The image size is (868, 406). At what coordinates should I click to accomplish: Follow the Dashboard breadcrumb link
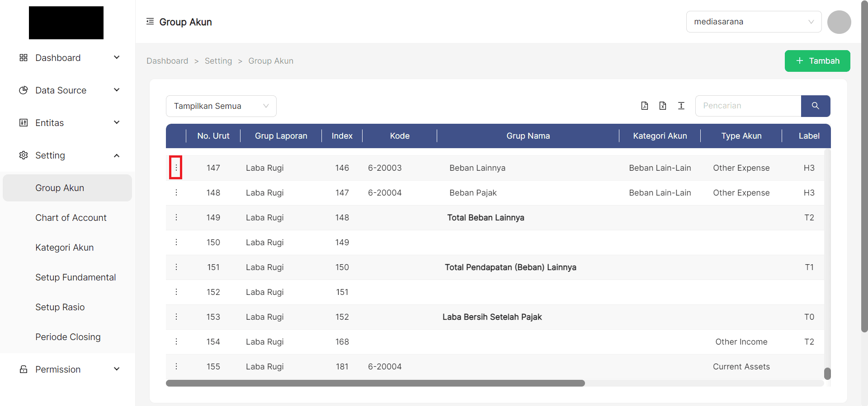pos(167,61)
